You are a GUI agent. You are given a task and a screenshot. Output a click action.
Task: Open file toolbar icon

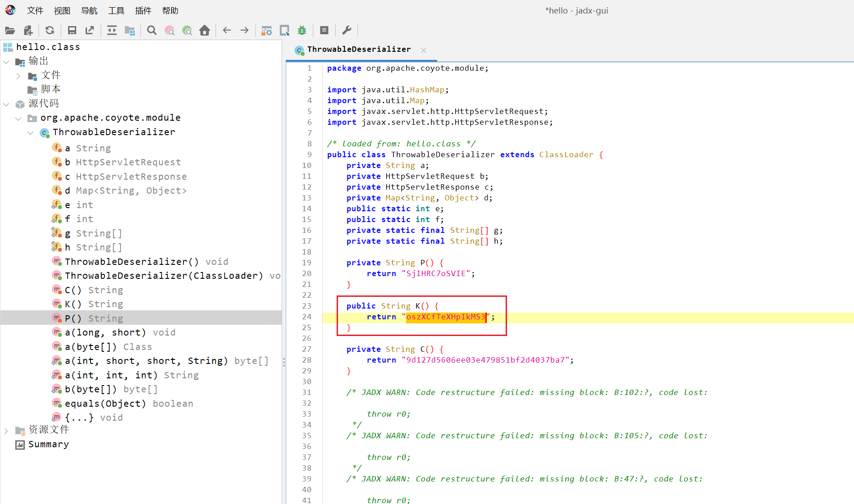tap(10, 30)
